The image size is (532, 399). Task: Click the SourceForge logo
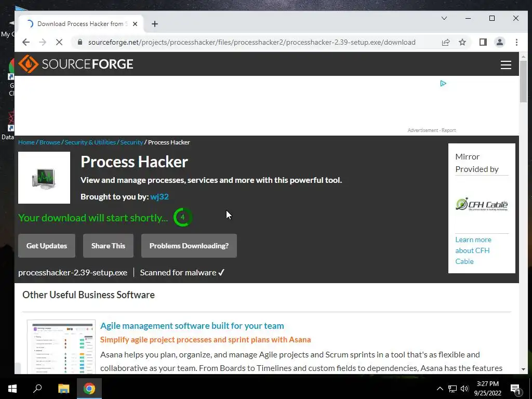[x=76, y=64]
